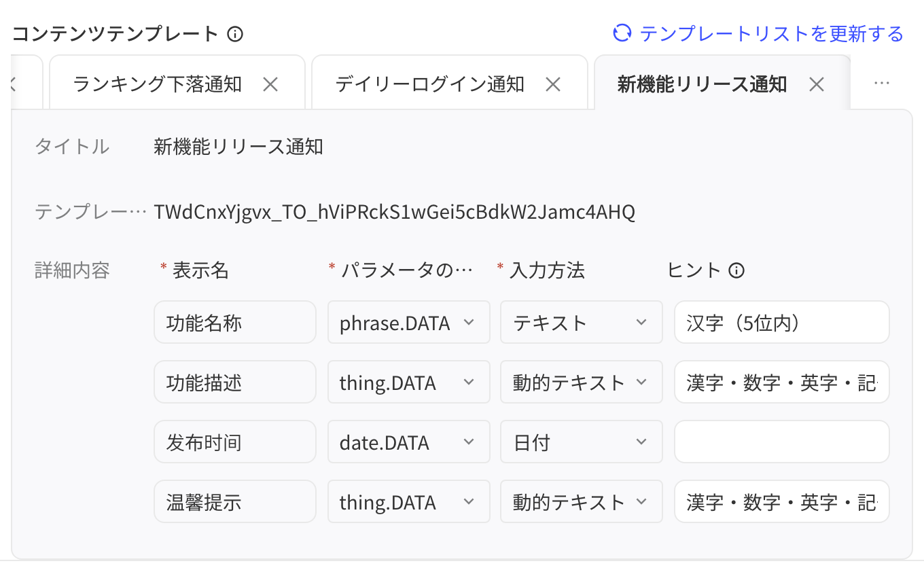Click the title value 新機能リリース通知
Screen dimensions: 924x572
pos(238,147)
